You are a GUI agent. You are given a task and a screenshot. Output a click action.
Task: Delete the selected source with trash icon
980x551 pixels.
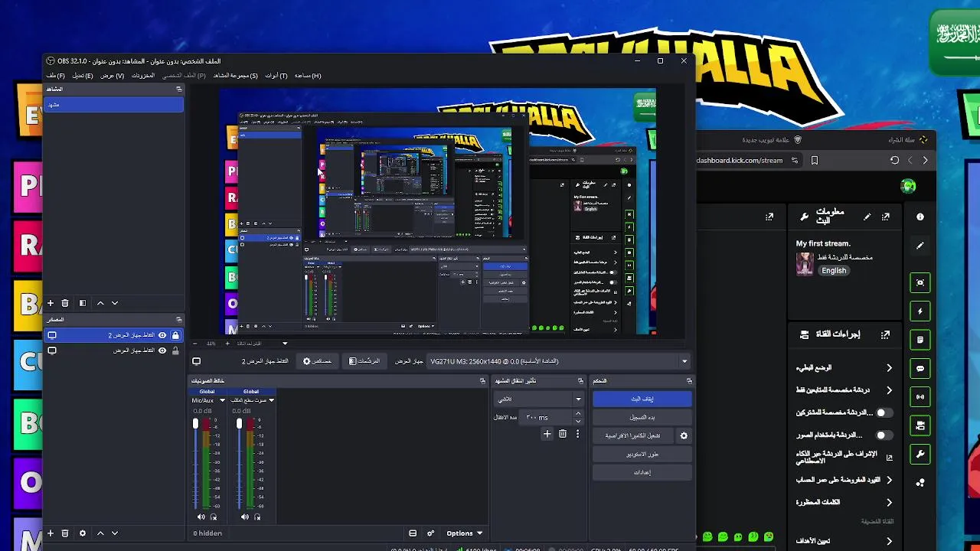click(65, 533)
